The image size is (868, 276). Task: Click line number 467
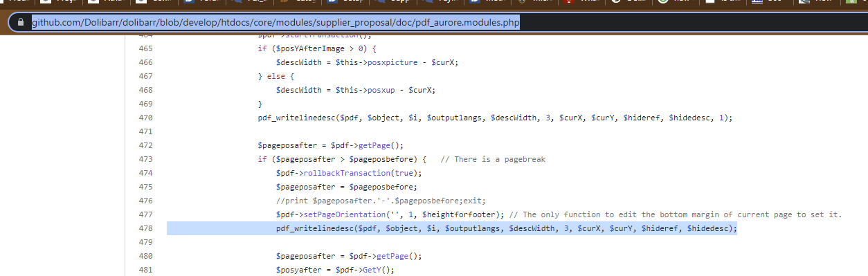(x=145, y=76)
